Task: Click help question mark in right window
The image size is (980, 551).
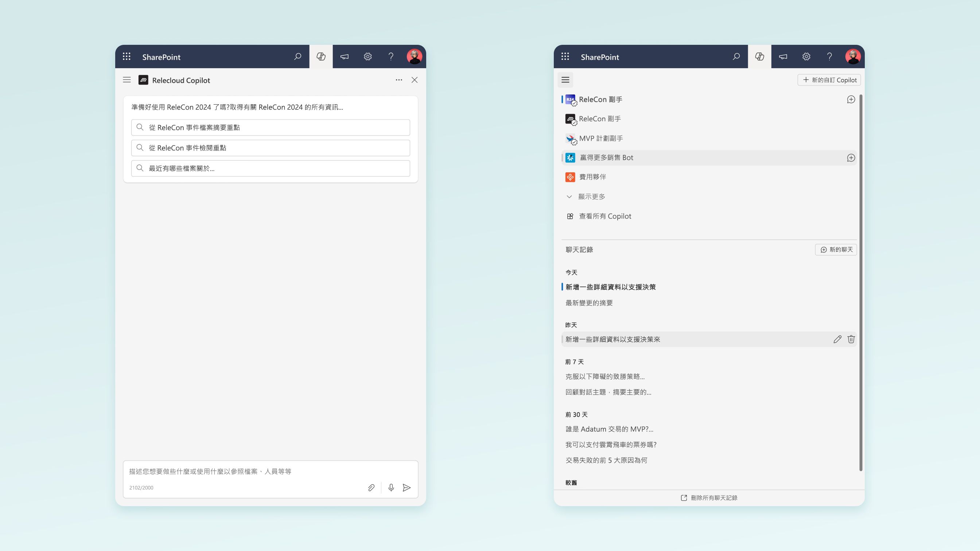Action: click(829, 56)
